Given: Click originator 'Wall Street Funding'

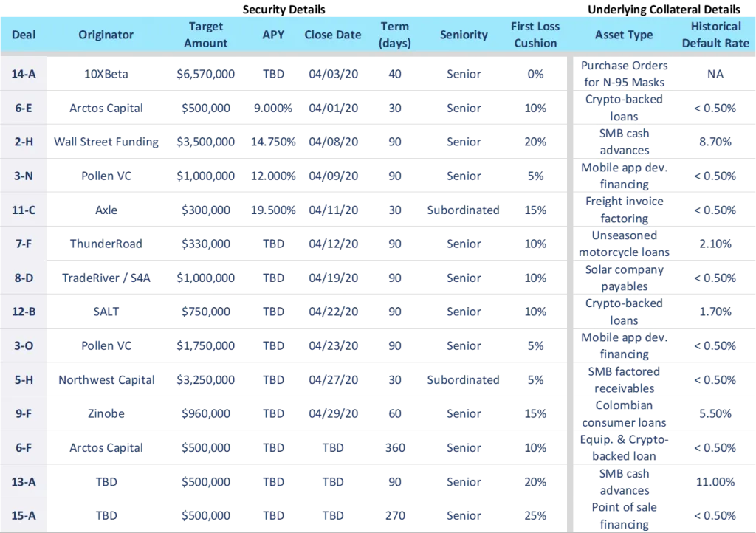Looking at the screenshot, I should tap(106, 142).
